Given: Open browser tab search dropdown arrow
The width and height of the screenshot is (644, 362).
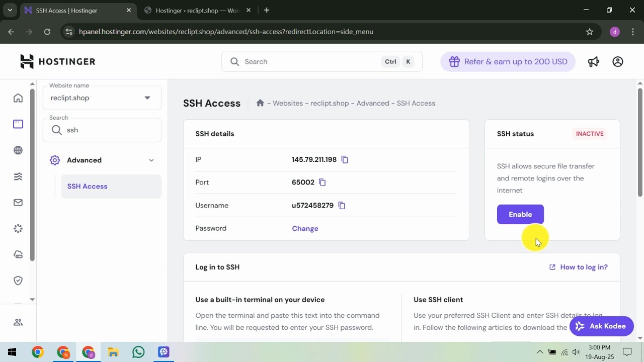Looking at the screenshot, I should [x=10, y=10].
